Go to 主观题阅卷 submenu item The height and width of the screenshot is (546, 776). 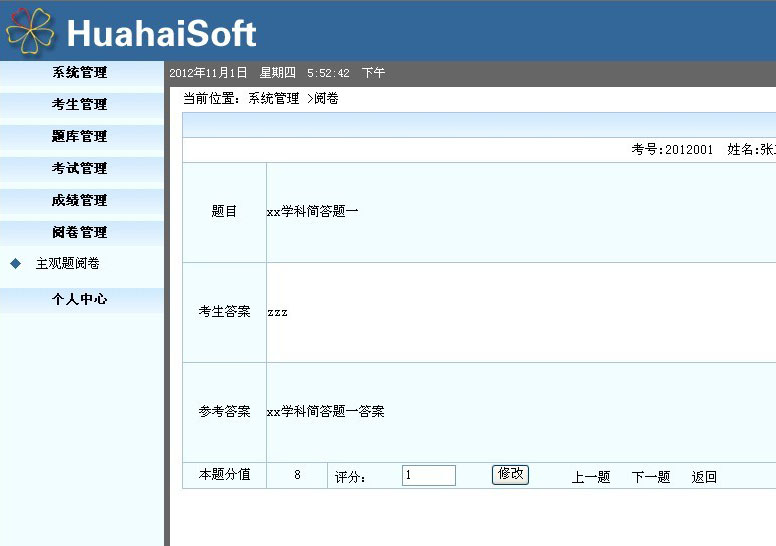point(67,263)
